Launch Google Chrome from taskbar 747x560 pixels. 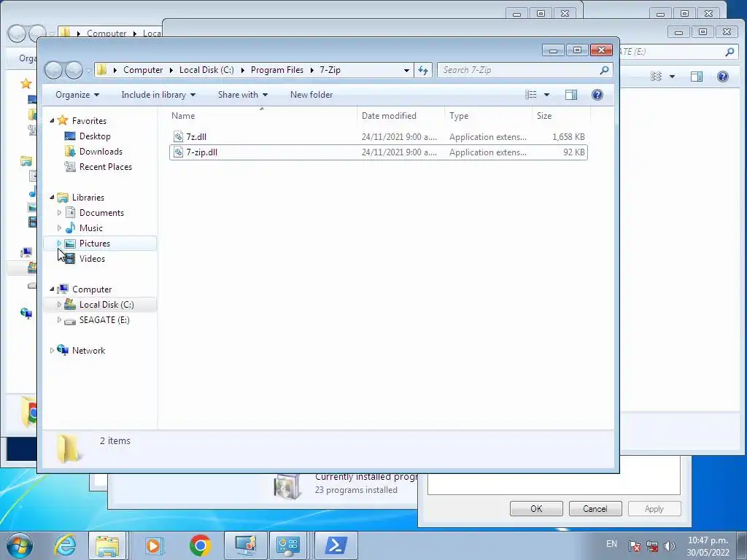200,545
